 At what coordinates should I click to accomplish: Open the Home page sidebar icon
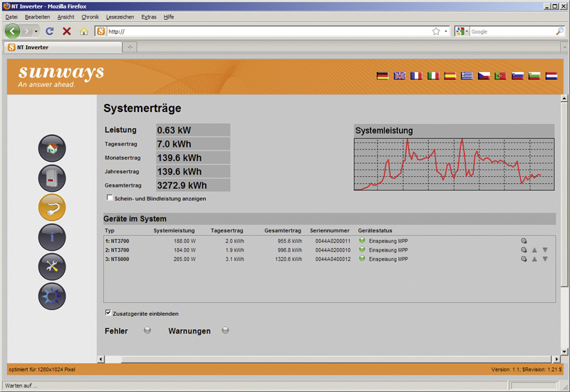click(52, 148)
